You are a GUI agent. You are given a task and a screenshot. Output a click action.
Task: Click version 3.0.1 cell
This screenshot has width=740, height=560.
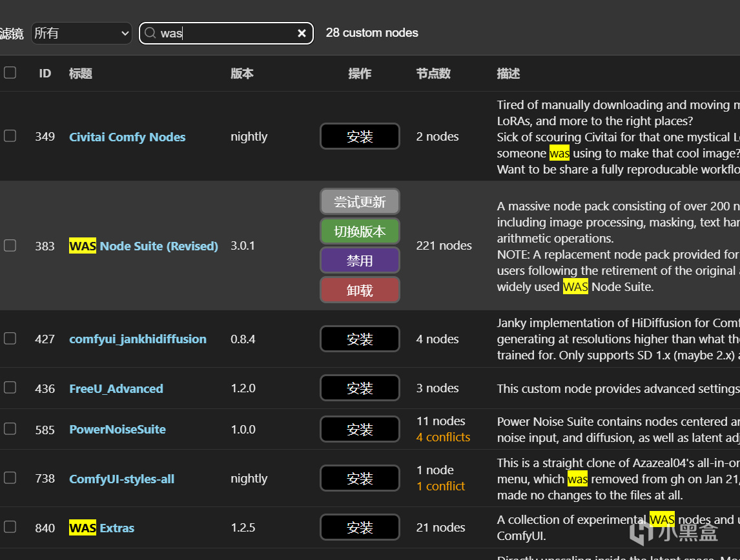click(243, 246)
